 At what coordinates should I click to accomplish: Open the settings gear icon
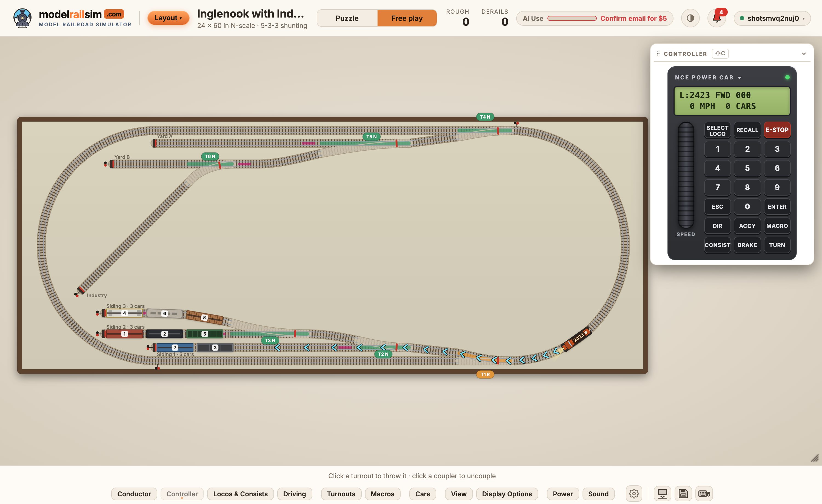click(634, 494)
